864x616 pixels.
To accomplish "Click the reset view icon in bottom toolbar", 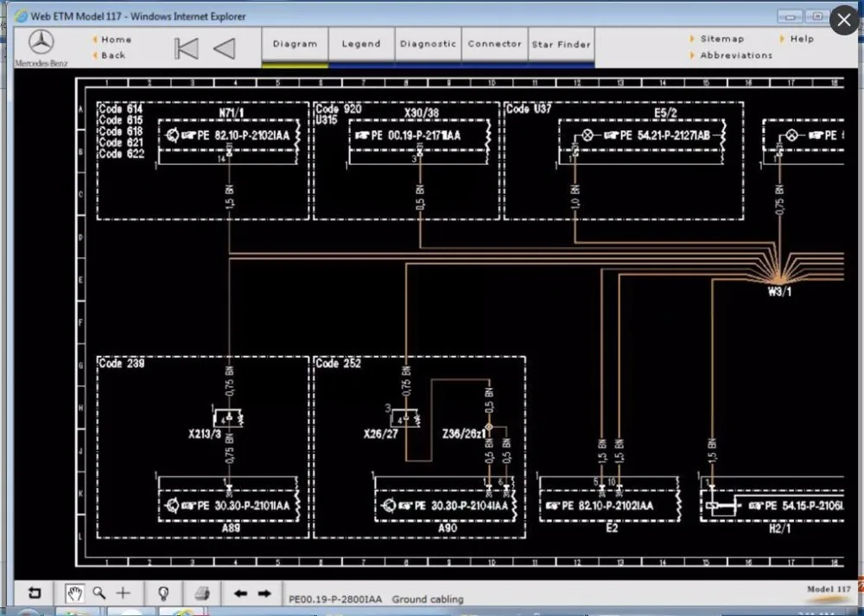I will pyautogui.click(x=35, y=593).
